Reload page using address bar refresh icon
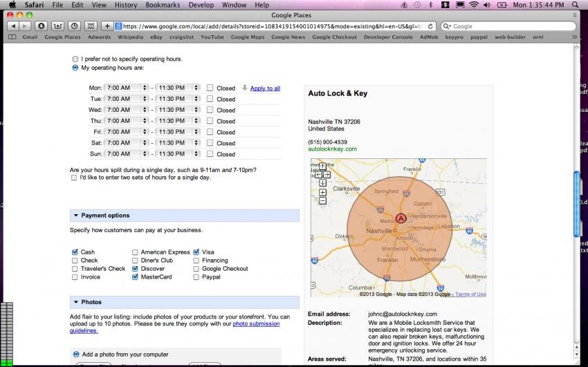The width and height of the screenshot is (588, 367). click(430, 26)
